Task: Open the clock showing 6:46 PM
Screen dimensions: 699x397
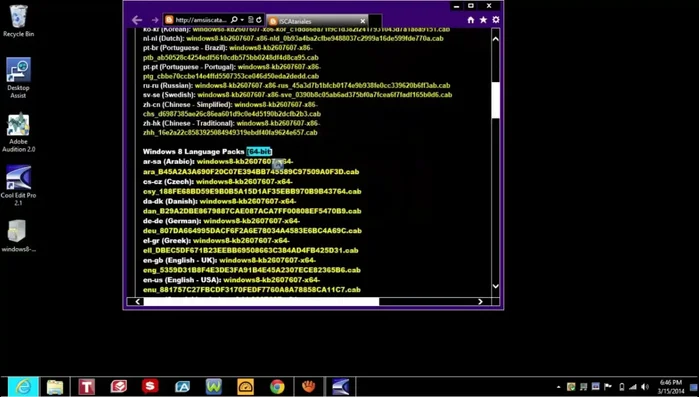Action: coord(671,387)
